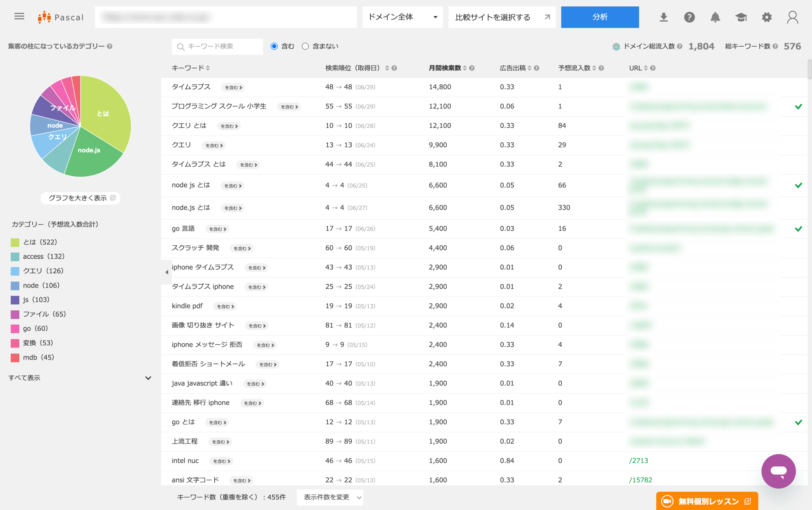Click the とは category color swatch
Screen dimensions: 812x510
(15, 242)
